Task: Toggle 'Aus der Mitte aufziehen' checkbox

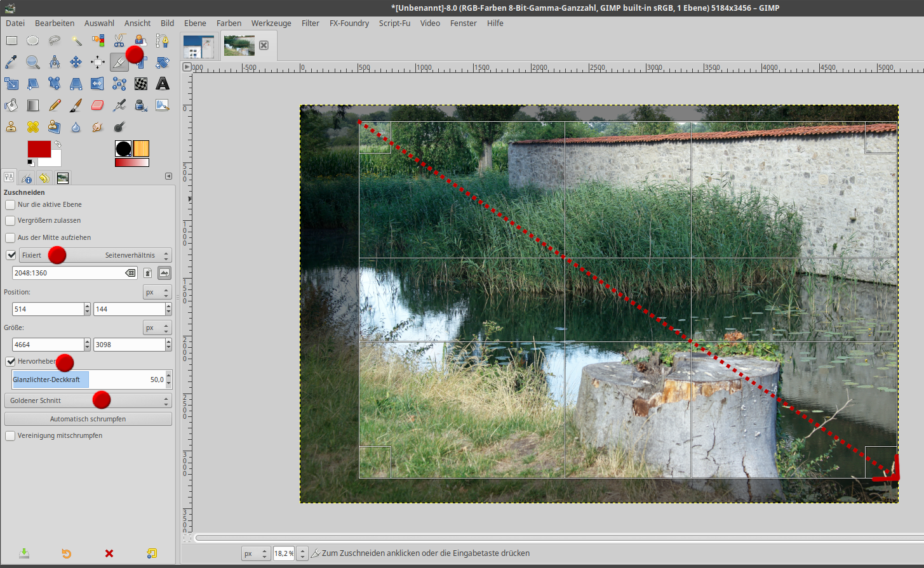Action: click(10, 238)
